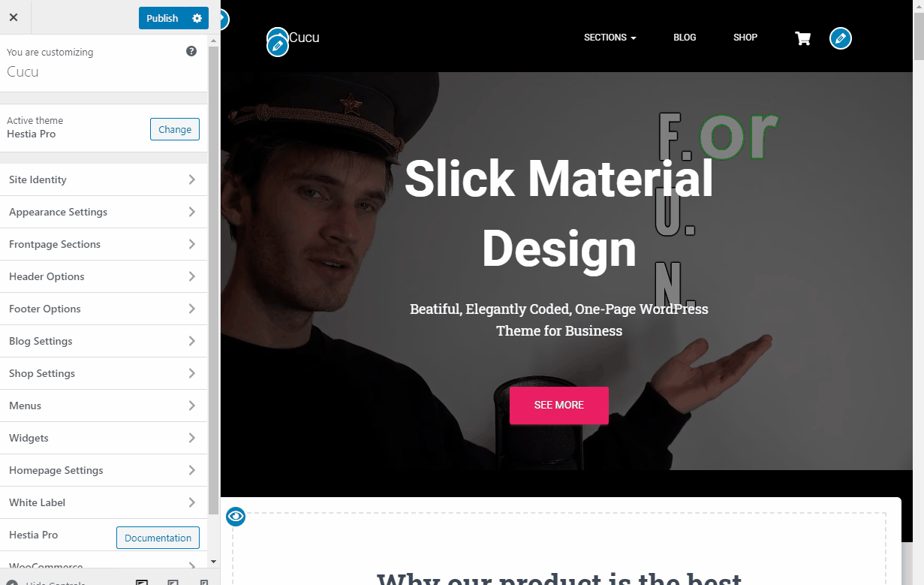
Task: Expand the Site Identity panel
Action: 104,179
